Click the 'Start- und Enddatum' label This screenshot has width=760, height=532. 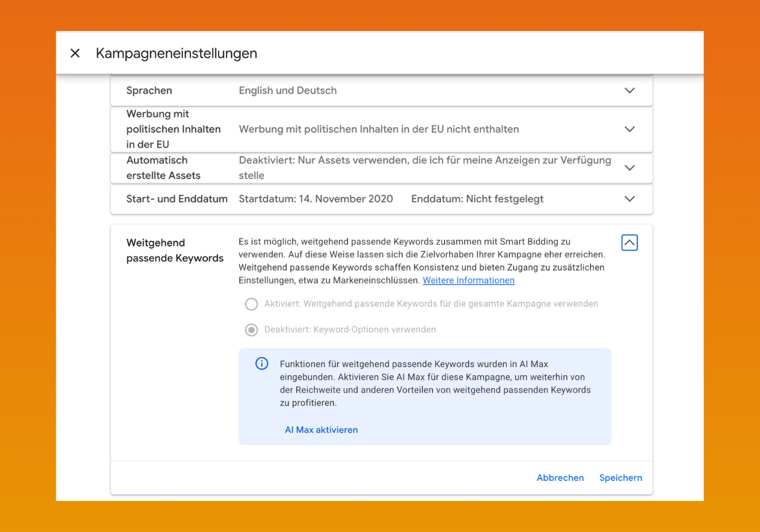(177, 199)
